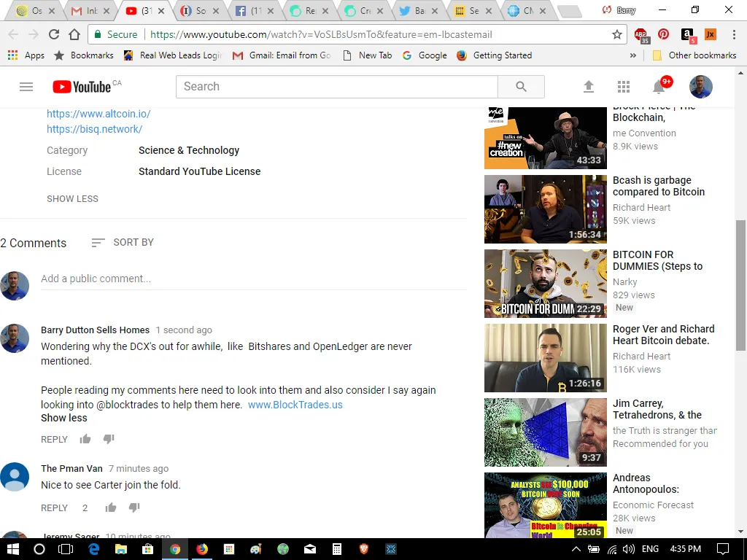This screenshot has height=560, width=747.
Task: Open the Chrome three-dot menu
Action: click(x=734, y=34)
